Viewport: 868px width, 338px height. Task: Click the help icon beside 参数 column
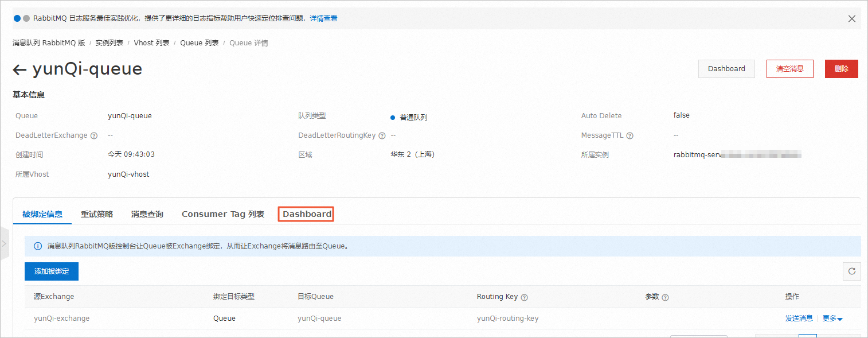666,297
